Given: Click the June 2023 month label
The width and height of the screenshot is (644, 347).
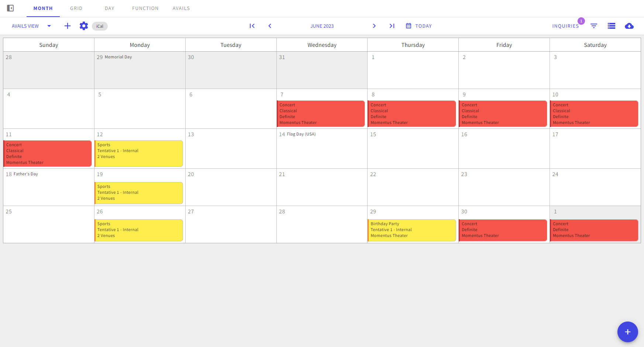Looking at the screenshot, I should (x=322, y=26).
